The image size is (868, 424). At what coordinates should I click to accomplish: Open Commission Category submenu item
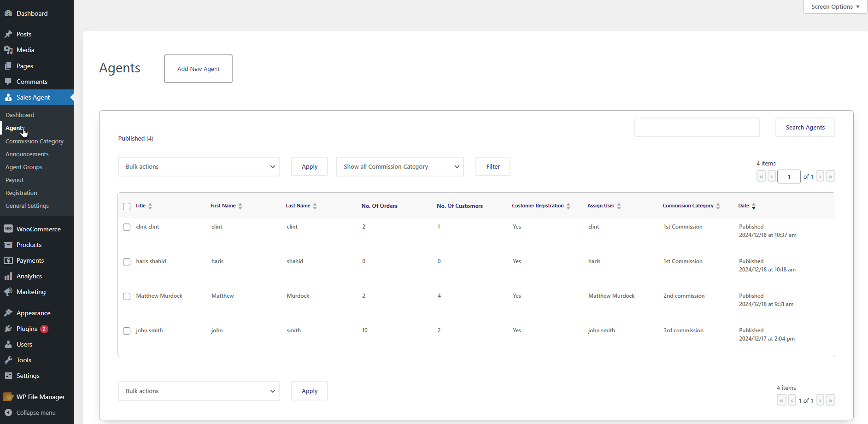coord(35,141)
